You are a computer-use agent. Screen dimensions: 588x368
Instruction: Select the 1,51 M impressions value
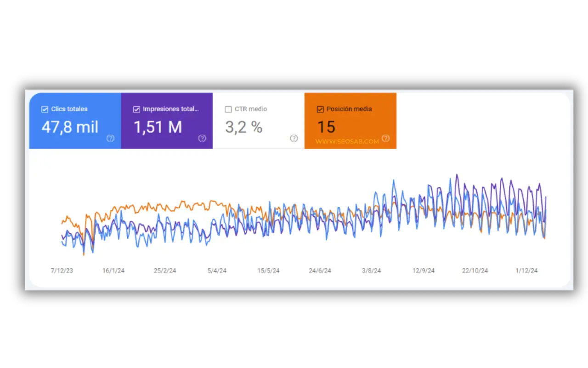158,127
